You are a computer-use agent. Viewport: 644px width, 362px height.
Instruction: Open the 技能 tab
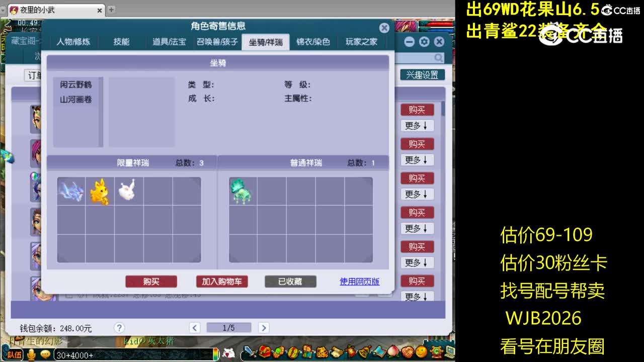[121, 42]
